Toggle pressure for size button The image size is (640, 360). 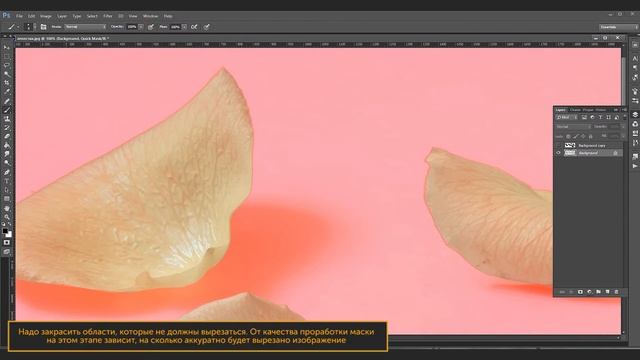coord(207,27)
